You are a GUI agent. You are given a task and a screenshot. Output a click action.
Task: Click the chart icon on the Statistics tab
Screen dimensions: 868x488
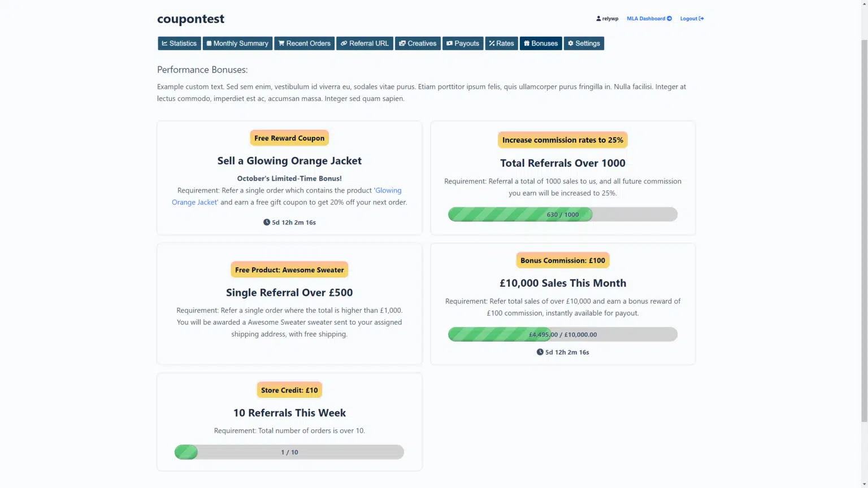pos(165,43)
